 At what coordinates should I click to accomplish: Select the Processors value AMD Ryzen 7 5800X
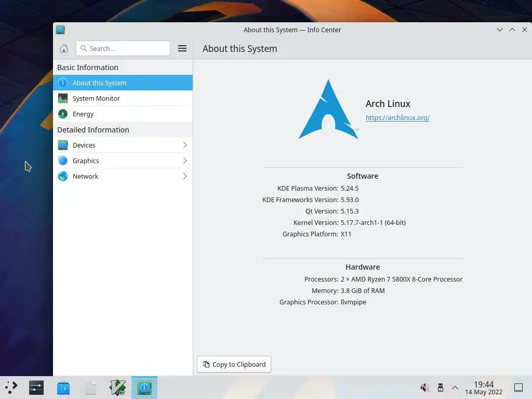(402, 279)
